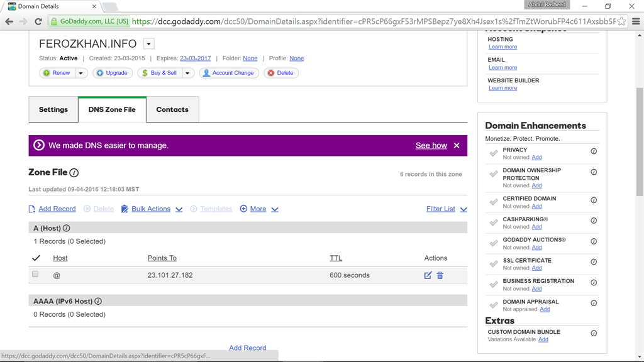Click the Add Record link at the bottom
Image resolution: width=644 pixels, height=362 pixels.
[248, 348]
